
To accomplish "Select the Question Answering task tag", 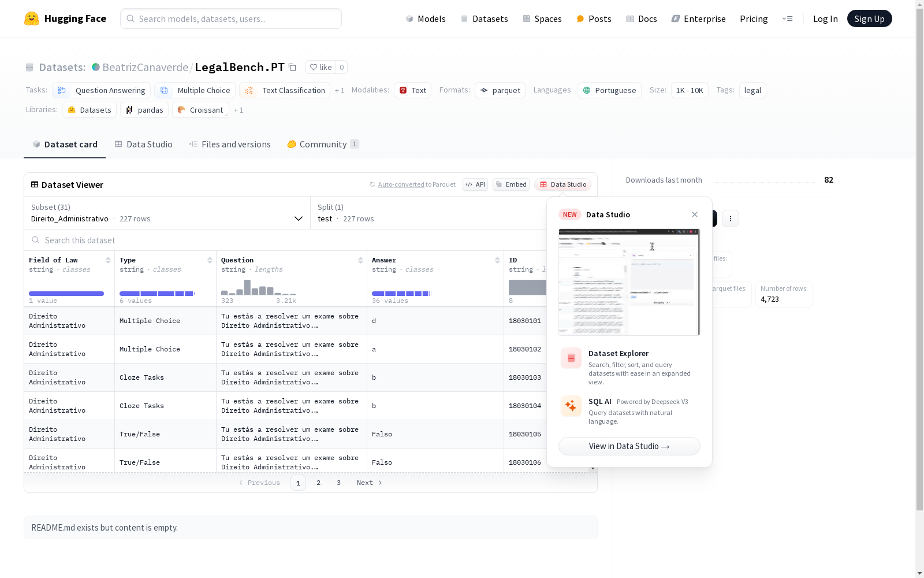I will click(x=102, y=90).
